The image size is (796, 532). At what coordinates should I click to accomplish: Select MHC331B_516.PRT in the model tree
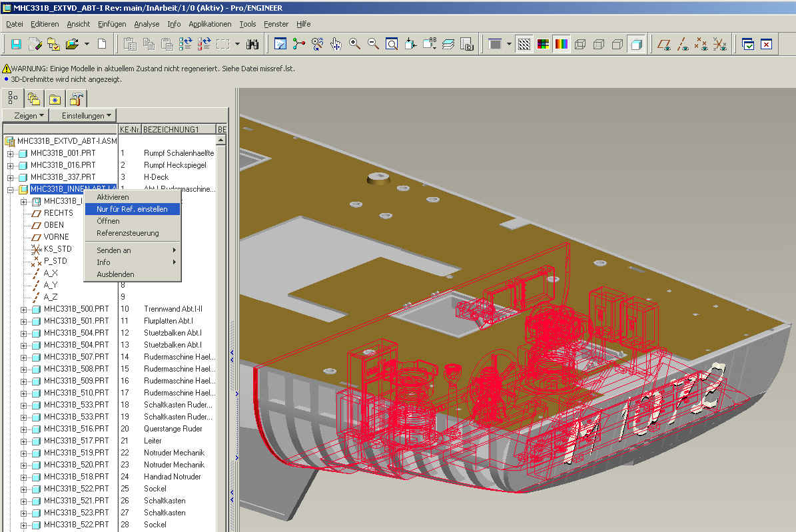76,429
